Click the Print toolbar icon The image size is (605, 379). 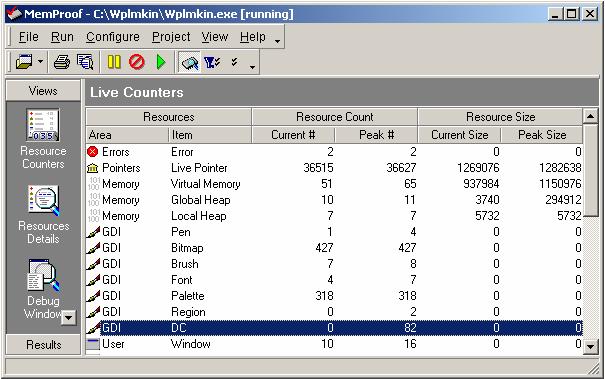click(x=62, y=62)
